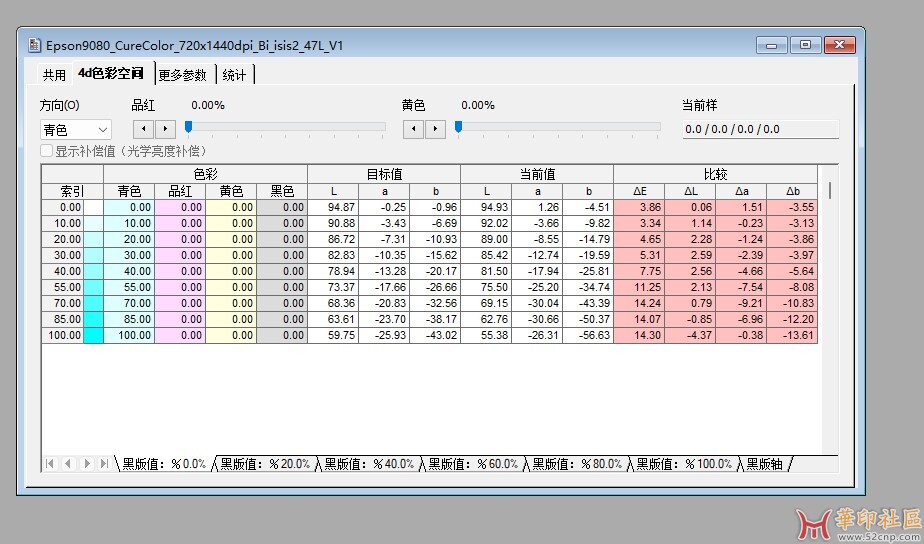
Task: Go to next sheet tab arrow
Action: click(86, 464)
